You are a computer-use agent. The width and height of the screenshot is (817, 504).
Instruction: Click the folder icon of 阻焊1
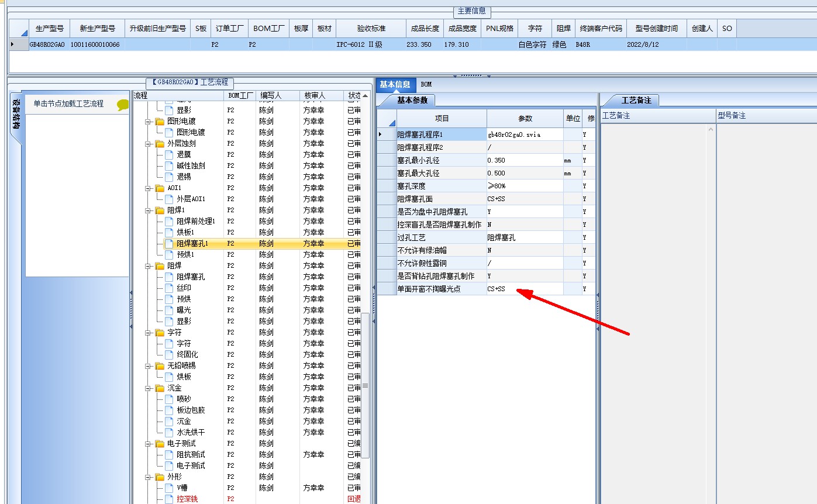point(160,210)
